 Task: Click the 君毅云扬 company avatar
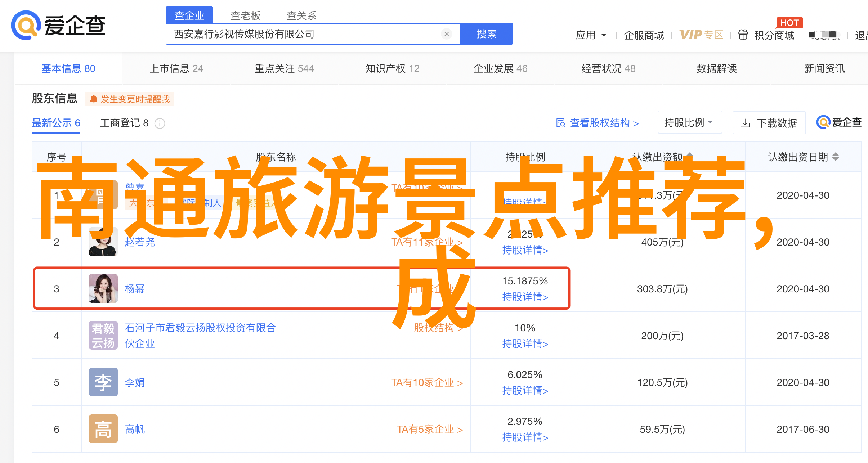point(103,335)
